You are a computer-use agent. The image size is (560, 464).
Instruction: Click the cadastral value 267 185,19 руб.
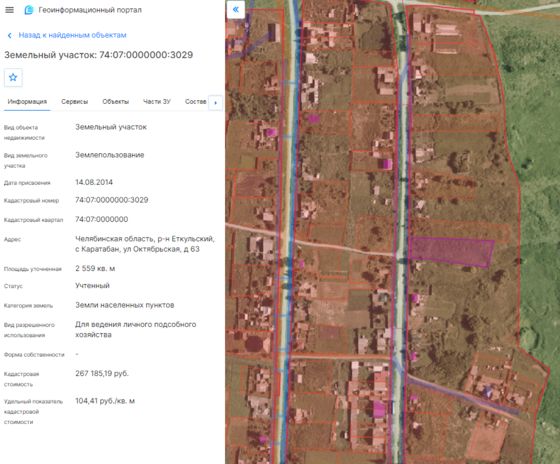tap(102, 374)
